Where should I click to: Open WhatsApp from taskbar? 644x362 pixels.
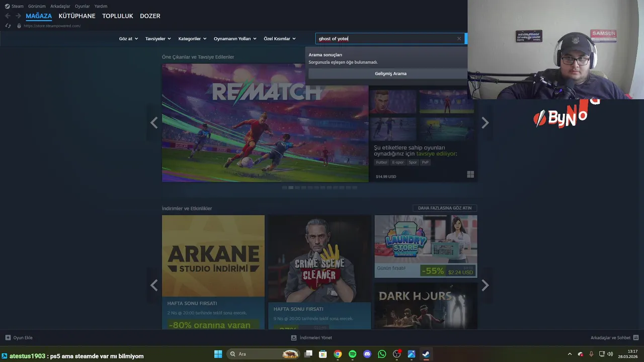382,354
